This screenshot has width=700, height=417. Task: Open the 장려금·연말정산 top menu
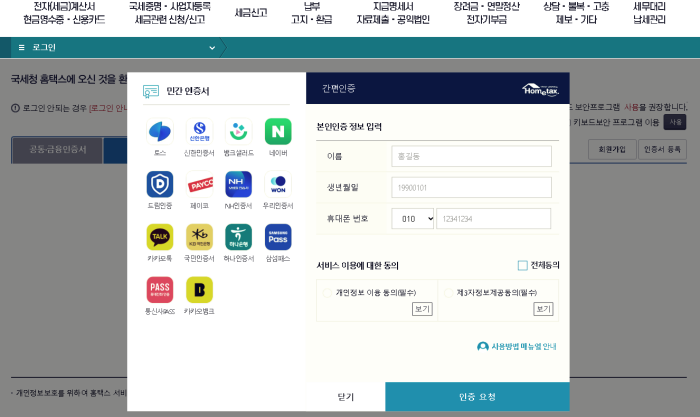coord(487,13)
